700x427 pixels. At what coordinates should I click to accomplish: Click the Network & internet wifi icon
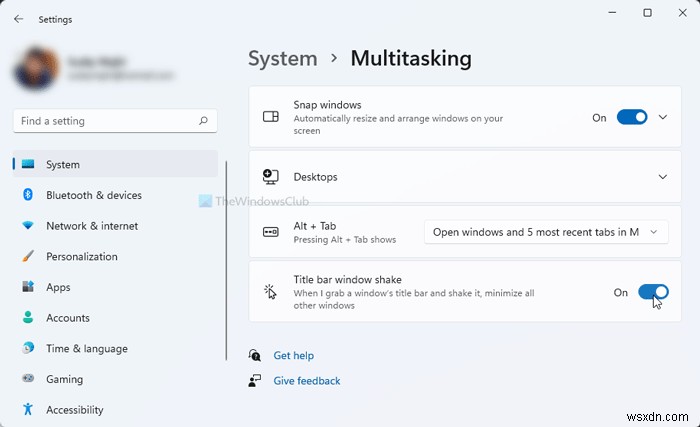pyautogui.click(x=28, y=226)
